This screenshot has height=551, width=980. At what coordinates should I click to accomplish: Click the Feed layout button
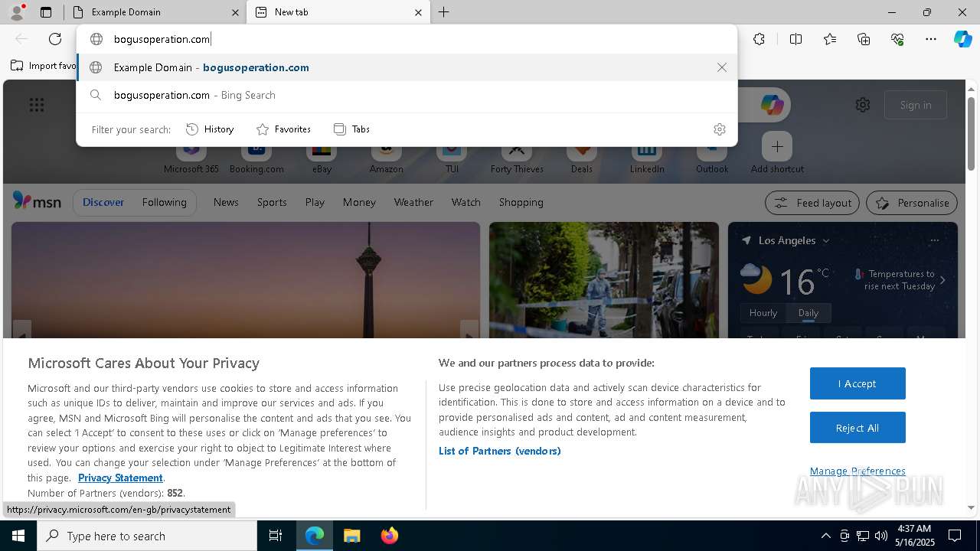(813, 203)
